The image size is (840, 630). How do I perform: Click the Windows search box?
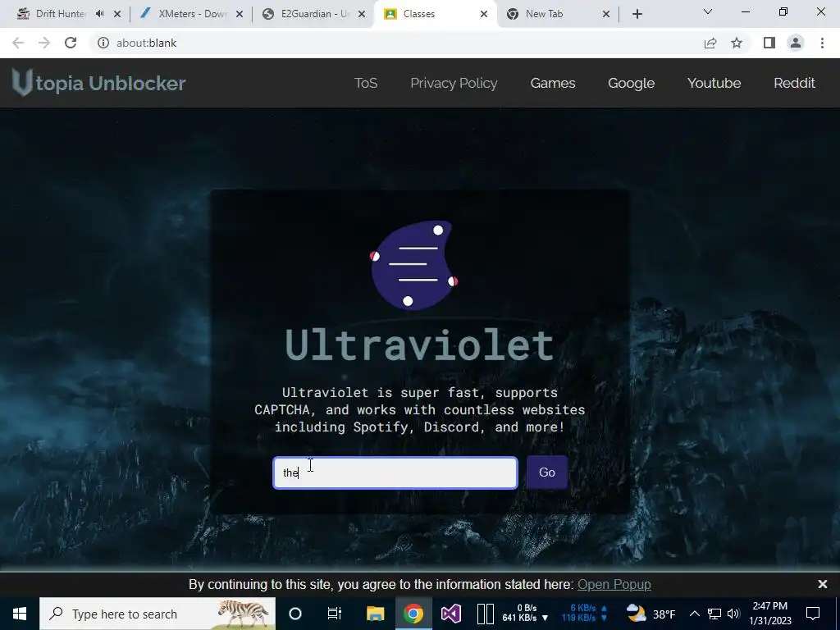pos(157,614)
